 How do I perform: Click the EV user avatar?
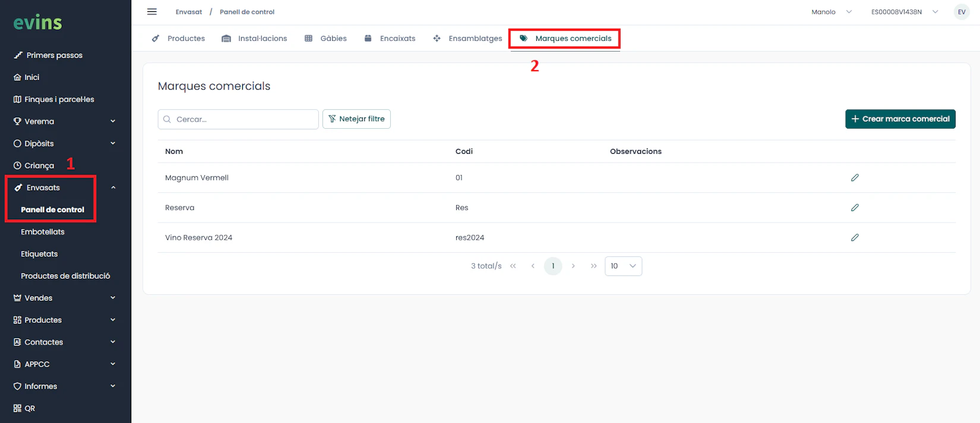[961, 12]
